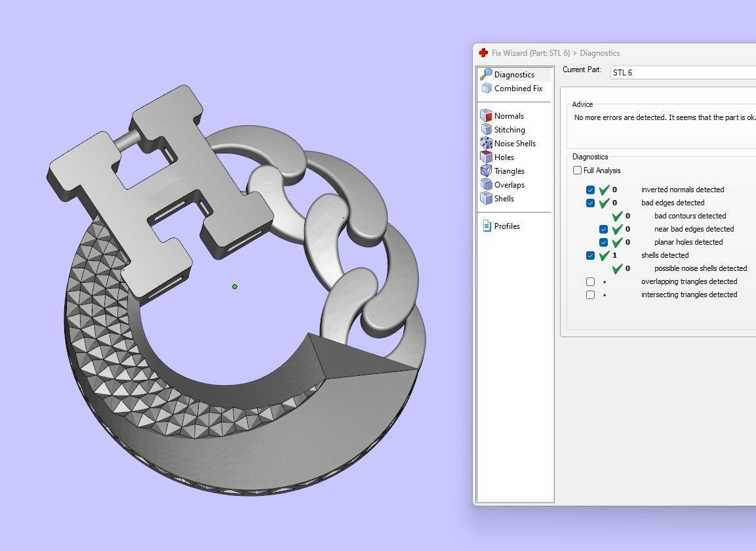756x551 pixels.
Task: Open the Diagnostics magnifier icon
Action: (x=486, y=74)
